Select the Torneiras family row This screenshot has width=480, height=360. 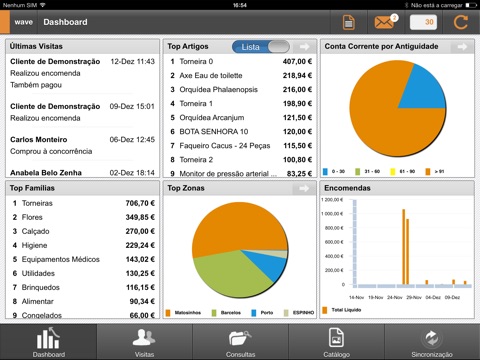82,203
